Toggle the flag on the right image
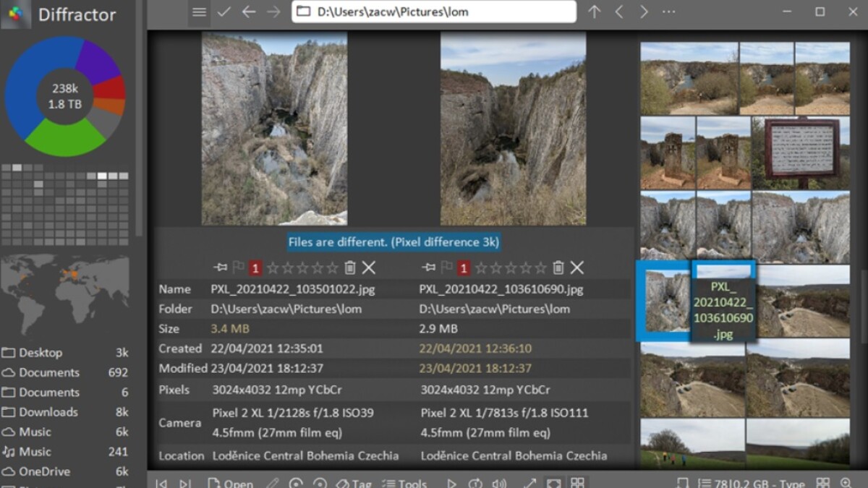 pyautogui.click(x=446, y=268)
